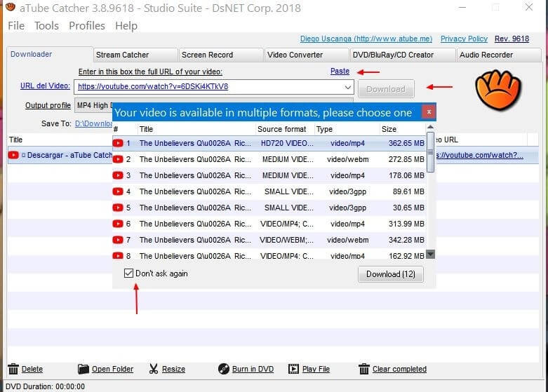Open the Profiles menu
This screenshot has height=392, width=548.
87,26
